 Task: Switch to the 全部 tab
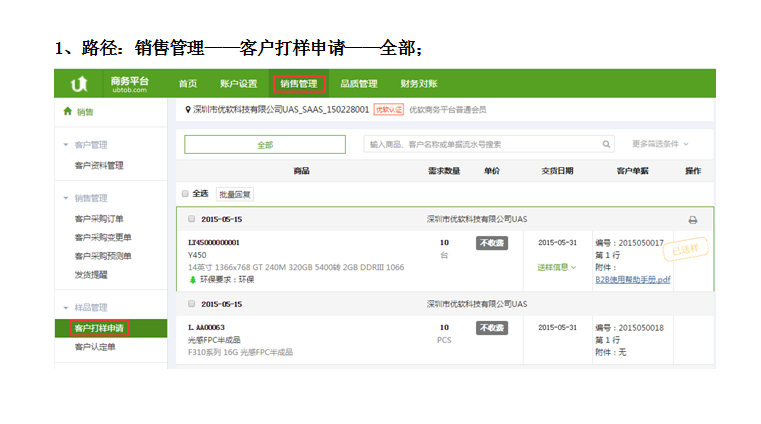[265, 145]
